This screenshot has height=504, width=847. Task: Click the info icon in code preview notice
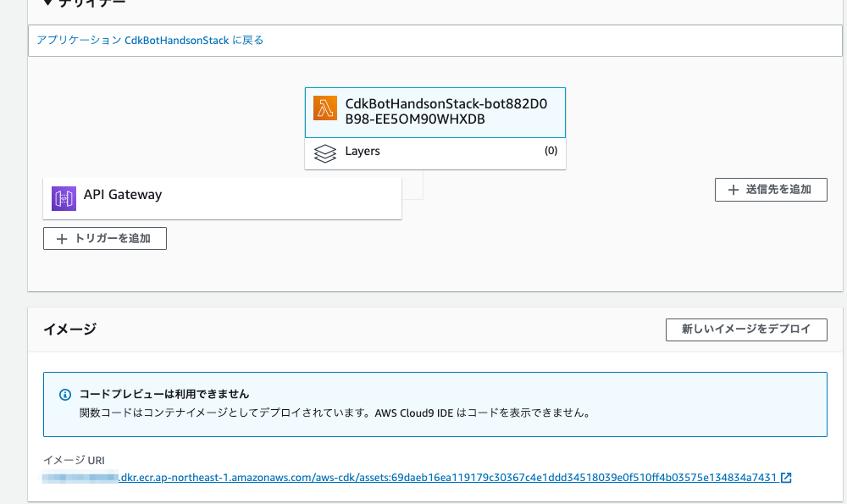(65, 395)
